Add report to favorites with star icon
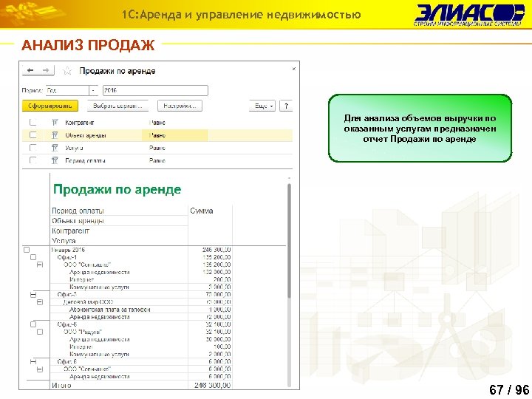 point(67,71)
